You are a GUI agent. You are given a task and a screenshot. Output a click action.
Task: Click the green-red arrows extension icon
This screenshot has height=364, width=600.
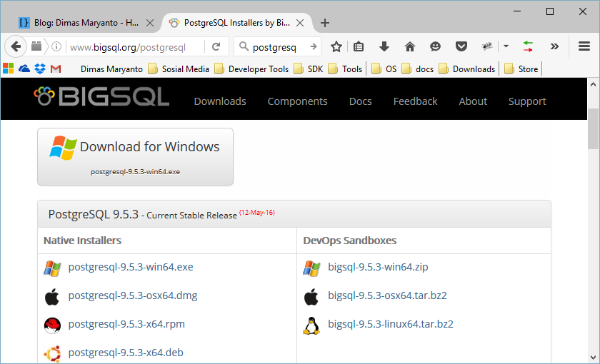pyautogui.click(x=528, y=46)
